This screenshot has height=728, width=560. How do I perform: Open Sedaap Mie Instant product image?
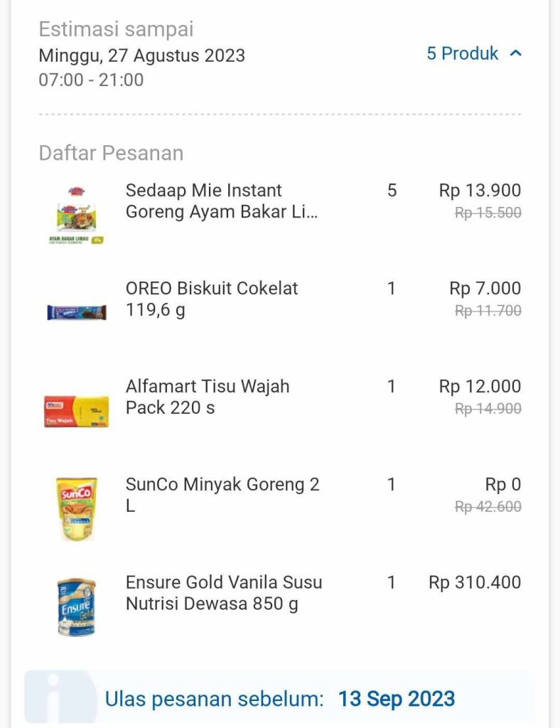[x=76, y=214]
